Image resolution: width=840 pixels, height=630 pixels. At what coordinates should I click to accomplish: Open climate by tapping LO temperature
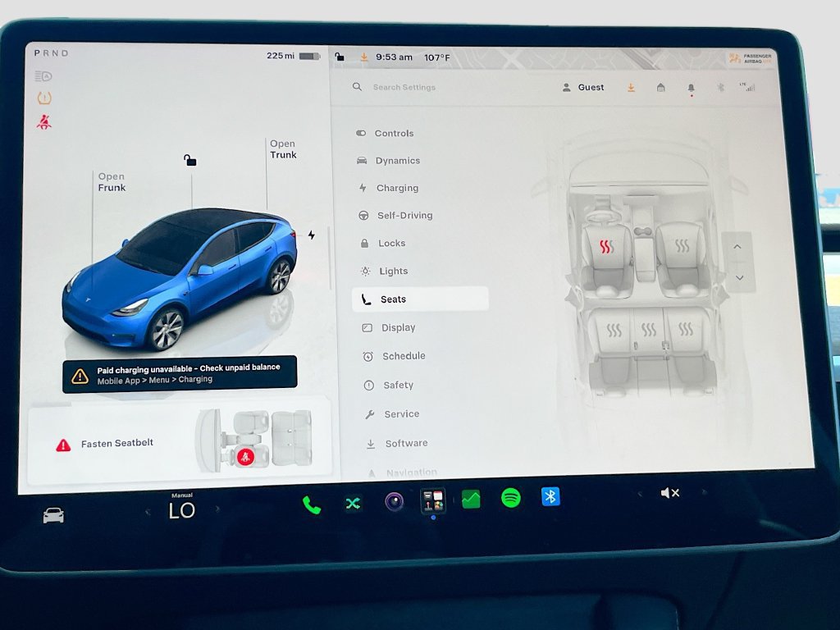coord(182,510)
